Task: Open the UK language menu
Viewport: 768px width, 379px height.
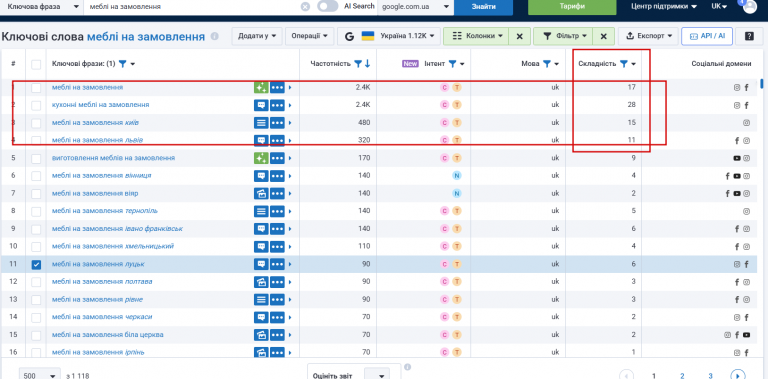Action: 719,7
